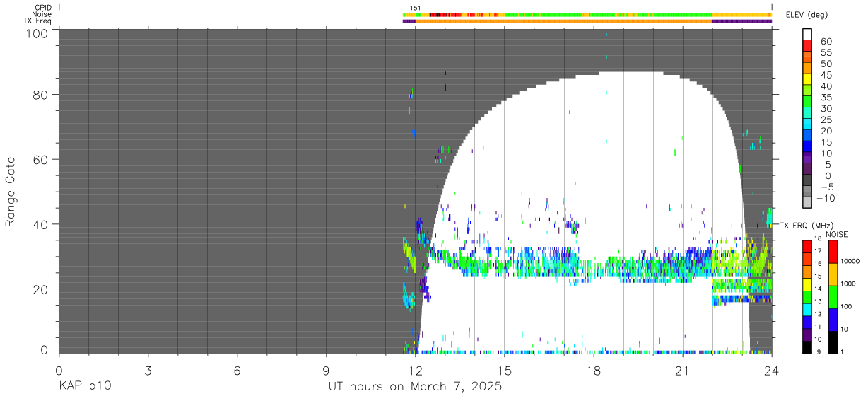This screenshot has width=868, height=401.
Task: Click the red 17–18 MHz TX FRQ swatch
Action: click(807, 245)
